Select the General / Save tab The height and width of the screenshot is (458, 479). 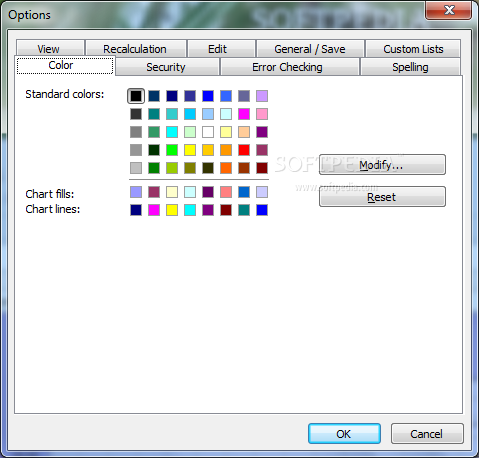click(310, 49)
